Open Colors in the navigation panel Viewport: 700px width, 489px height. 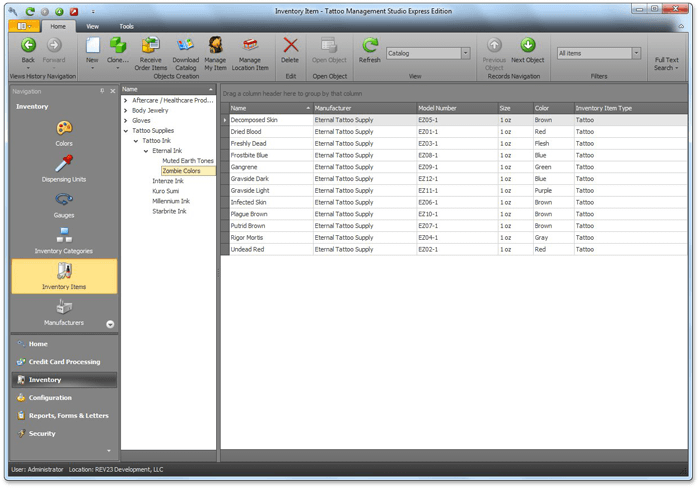(x=64, y=129)
